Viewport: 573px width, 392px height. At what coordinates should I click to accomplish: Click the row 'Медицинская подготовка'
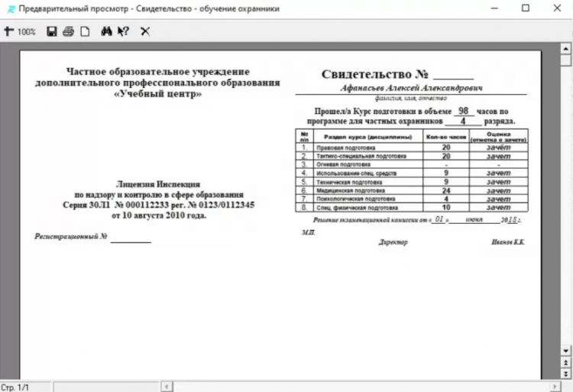[412, 191]
